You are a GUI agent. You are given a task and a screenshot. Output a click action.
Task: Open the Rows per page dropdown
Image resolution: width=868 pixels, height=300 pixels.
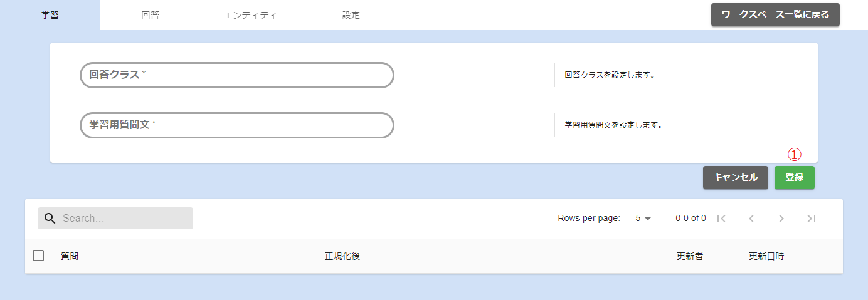(x=643, y=219)
